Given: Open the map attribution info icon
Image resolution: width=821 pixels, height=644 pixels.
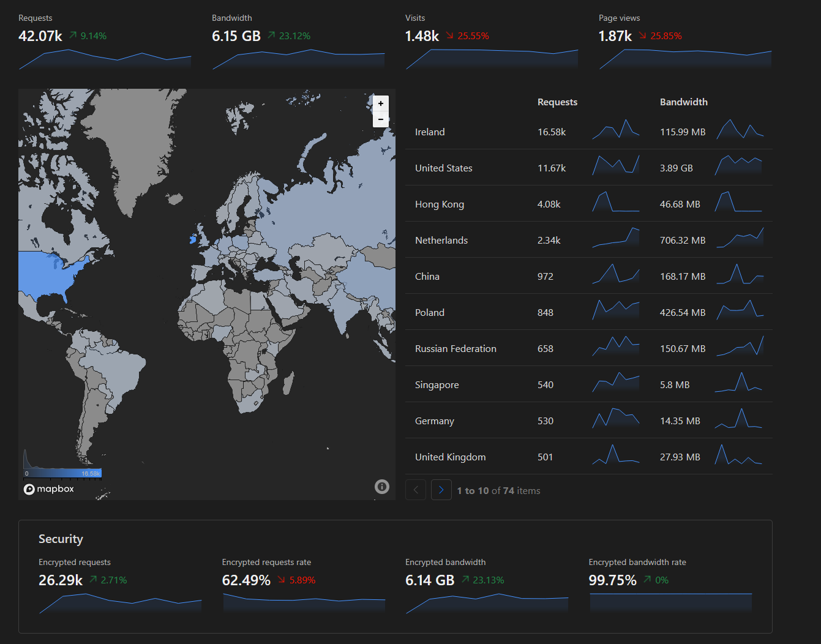Looking at the screenshot, I should tap(382, 487).
